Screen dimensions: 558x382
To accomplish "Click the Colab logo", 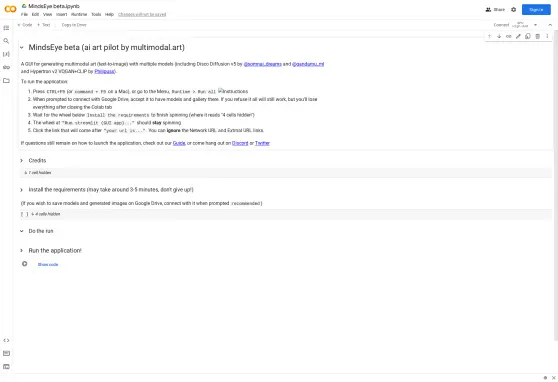I will [x=10, y=9].
